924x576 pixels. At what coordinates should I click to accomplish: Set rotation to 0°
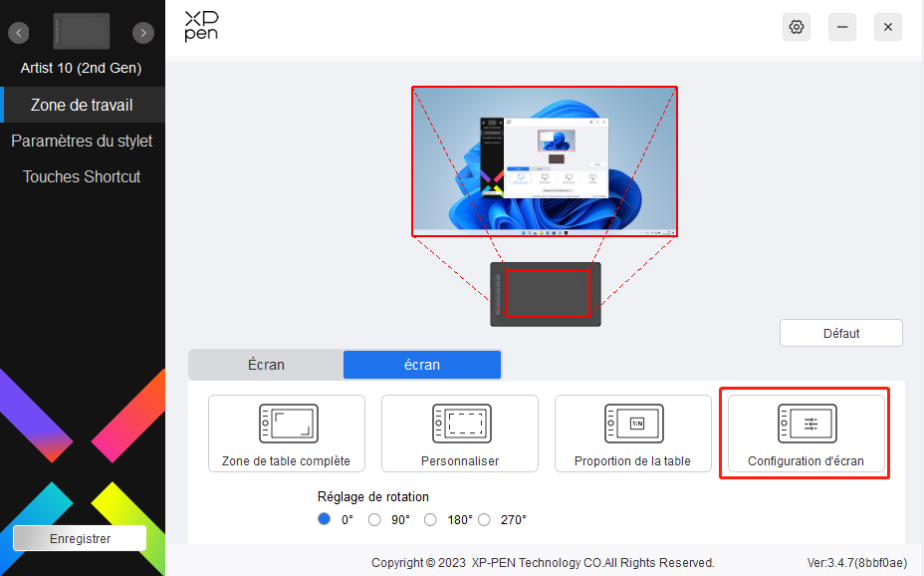(x=325, y=519)
